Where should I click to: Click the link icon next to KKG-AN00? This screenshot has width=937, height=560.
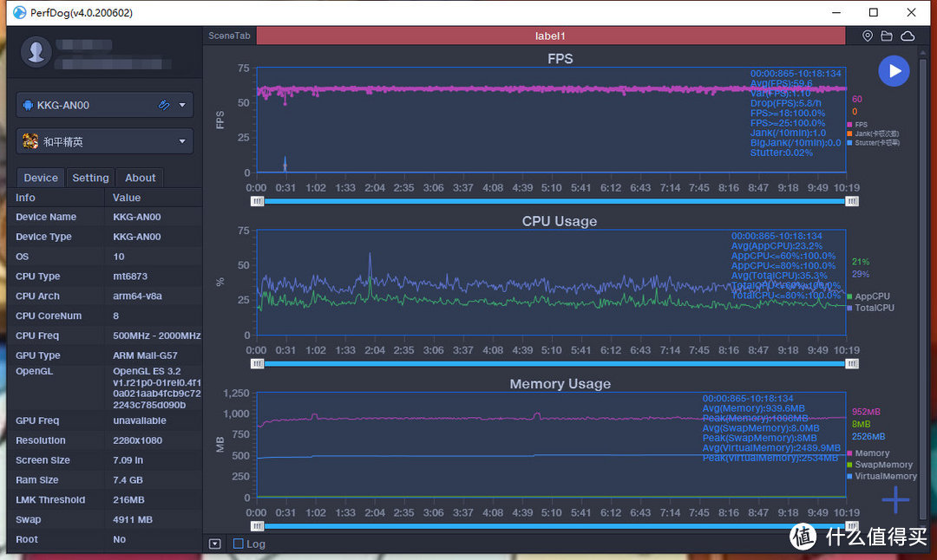[164, 105]
